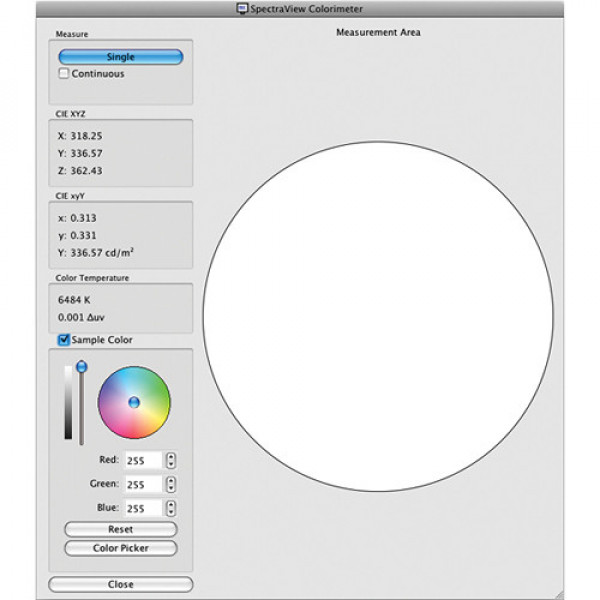Click the Blue value stepper arrows
This screenshot has height=600, width=600.
[171, 509]
